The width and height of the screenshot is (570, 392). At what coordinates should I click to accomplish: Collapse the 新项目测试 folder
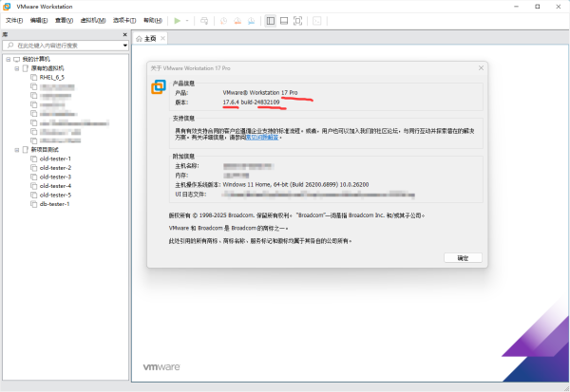[17, 150]
